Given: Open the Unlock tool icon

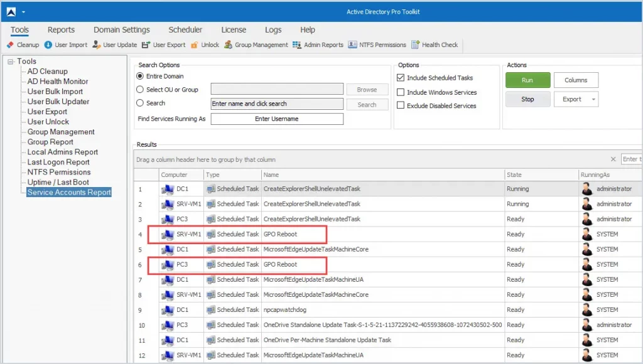Looking at the screenshot, I should click(195, 45).
